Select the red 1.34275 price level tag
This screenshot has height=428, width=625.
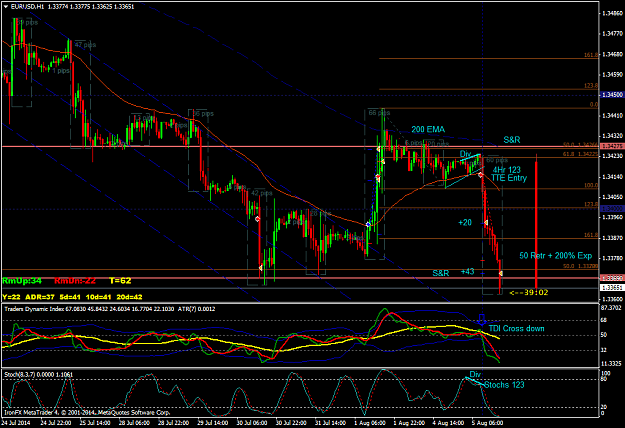[612, 147]
